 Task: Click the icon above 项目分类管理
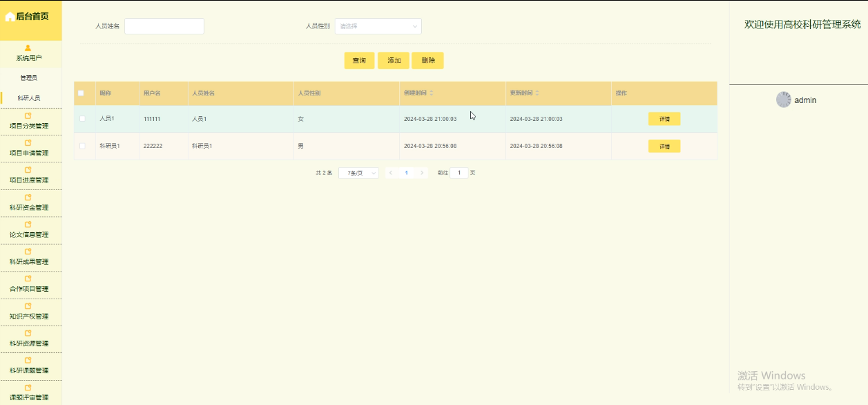click(28, 116)
